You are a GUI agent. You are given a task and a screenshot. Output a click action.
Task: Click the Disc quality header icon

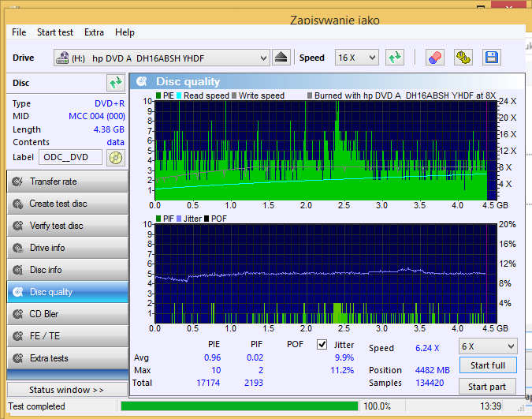(142, 81)
